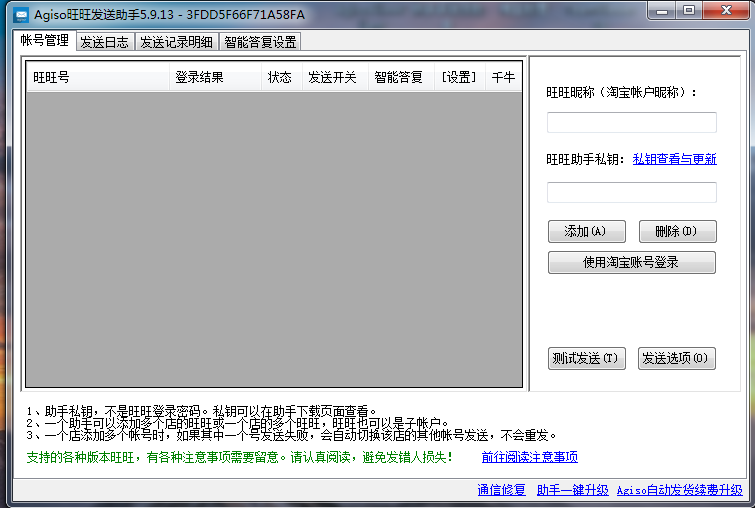Open the 发送日志 tab

104,42
